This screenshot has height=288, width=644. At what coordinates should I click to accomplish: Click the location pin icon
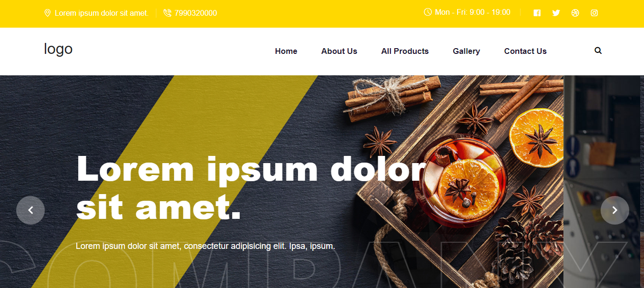click(x=47, y=13)
